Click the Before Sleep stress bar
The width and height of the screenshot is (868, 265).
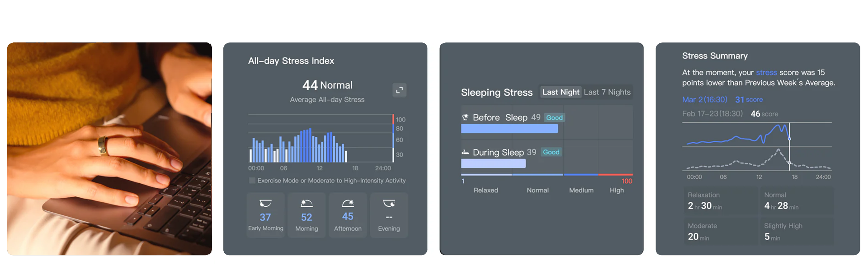coord(509,129)
